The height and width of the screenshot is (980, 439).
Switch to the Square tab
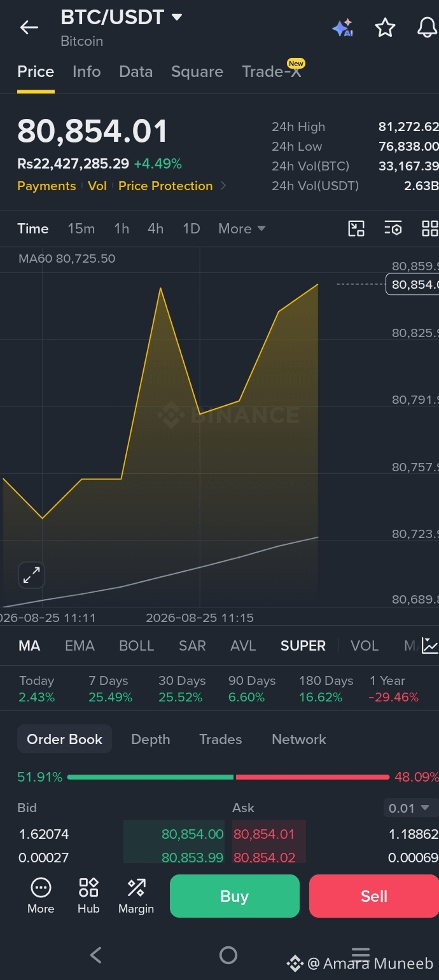197,72
